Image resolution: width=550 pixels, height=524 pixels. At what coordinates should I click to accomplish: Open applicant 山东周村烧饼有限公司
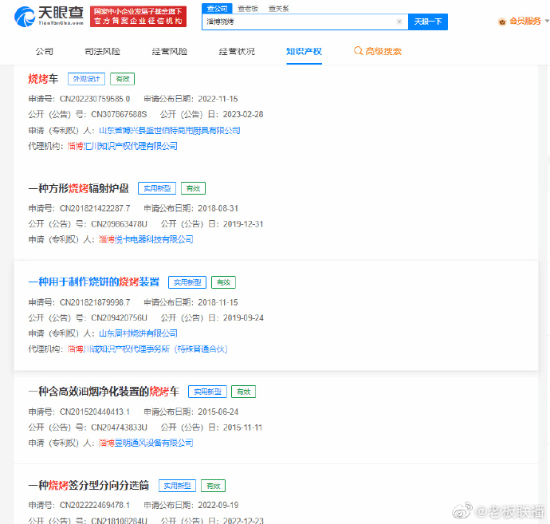(x=138, y=333)
